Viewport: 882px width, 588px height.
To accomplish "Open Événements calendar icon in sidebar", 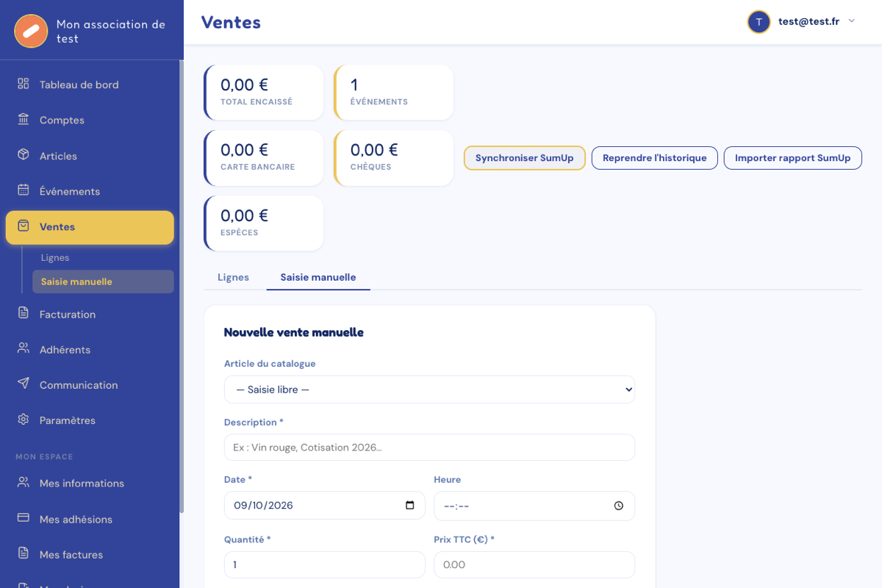I will click(24, 190).
